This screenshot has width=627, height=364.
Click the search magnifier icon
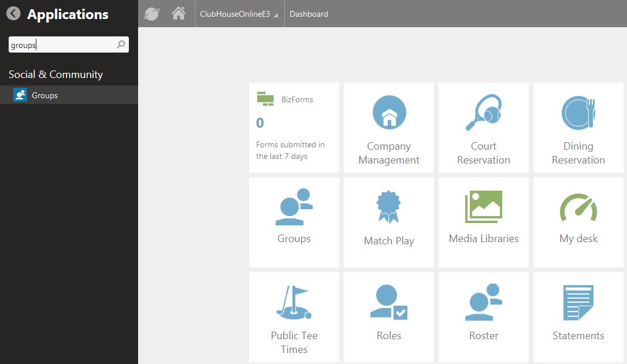[121, 44]
